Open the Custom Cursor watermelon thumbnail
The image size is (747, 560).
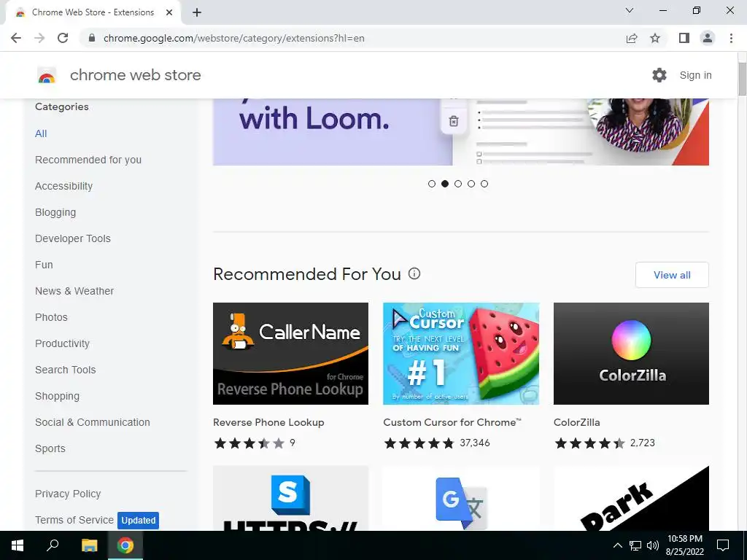(x=461, y=354)
